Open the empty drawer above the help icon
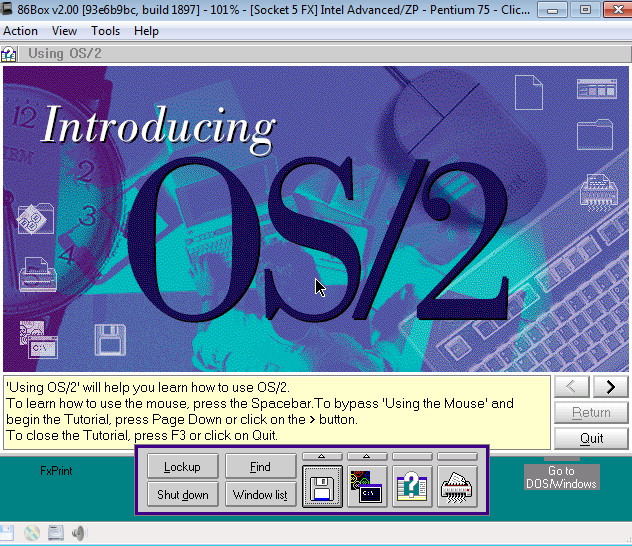 [x=412, y=456]
